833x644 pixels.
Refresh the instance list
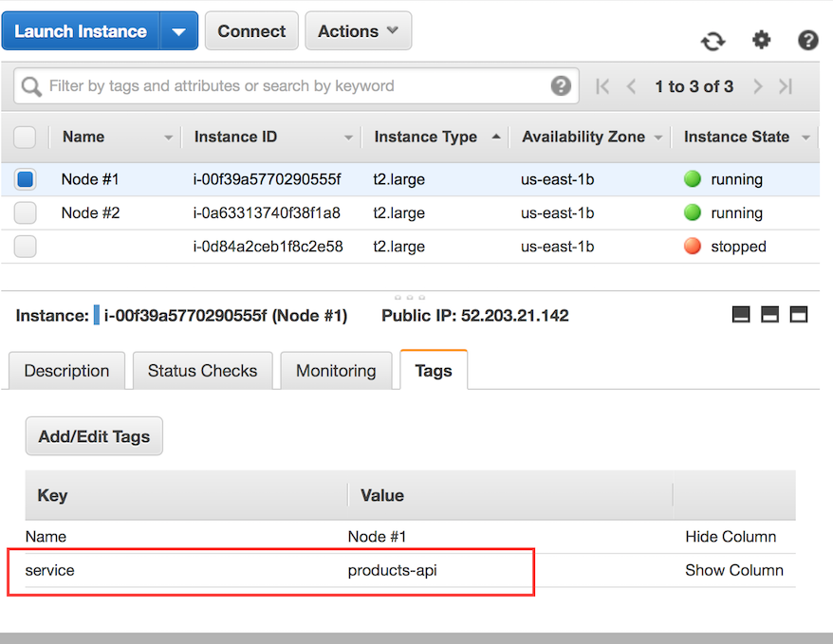pos(713,41)
